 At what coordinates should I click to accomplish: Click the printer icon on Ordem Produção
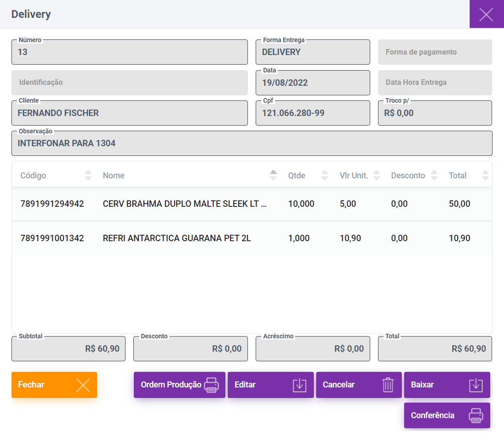[211, 385]
